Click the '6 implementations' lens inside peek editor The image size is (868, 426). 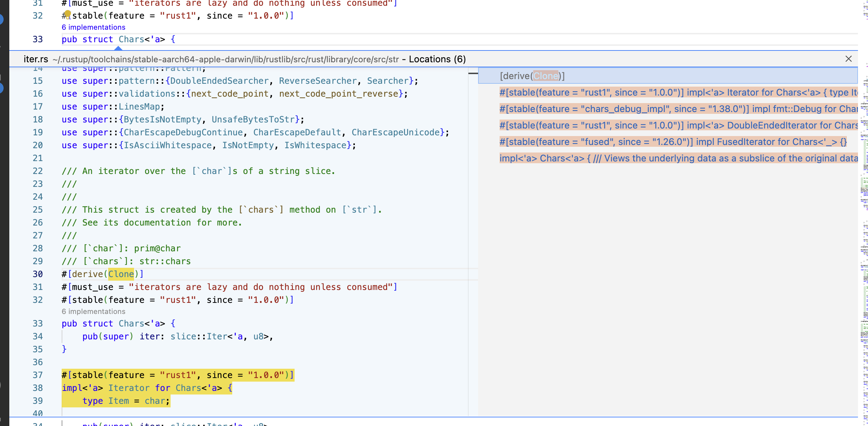pyautogui.click(x=94, y=311)
